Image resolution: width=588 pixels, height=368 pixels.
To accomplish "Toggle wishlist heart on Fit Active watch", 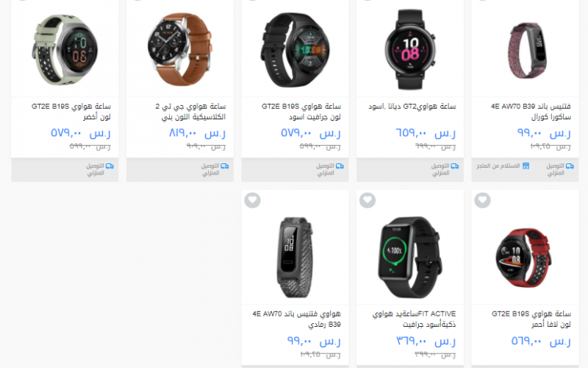I will point(367,200).
